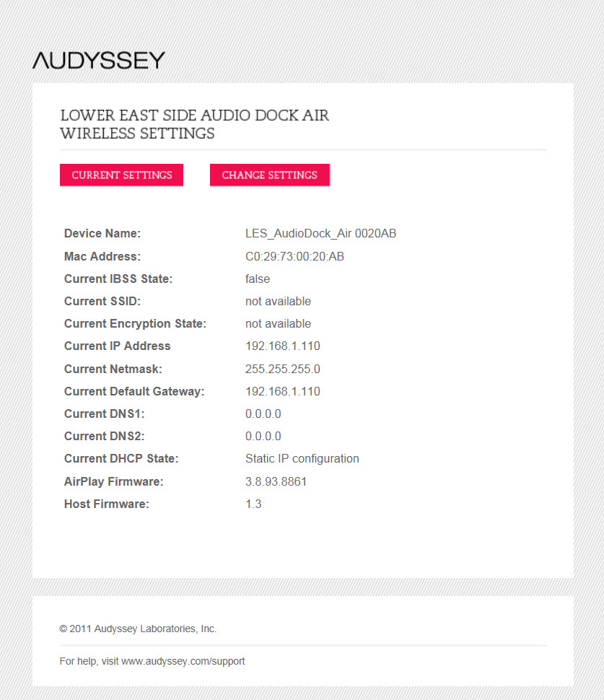The width and height of the screenshot is (604, 700).
Task: Open the Change Settings tab
Action: click(x=270, y=175)
